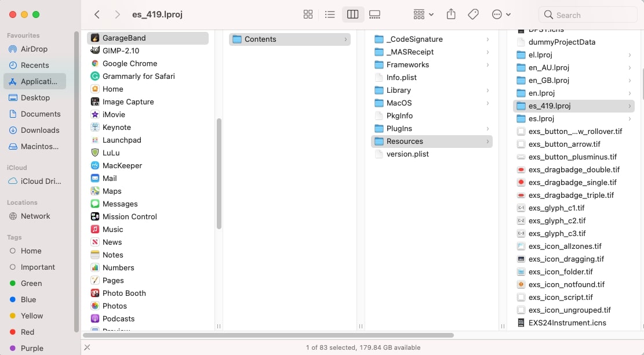Open Documents in the sidebar
Image resolution: width=644 pixels, height=355 pixels.
coord(35,114)
